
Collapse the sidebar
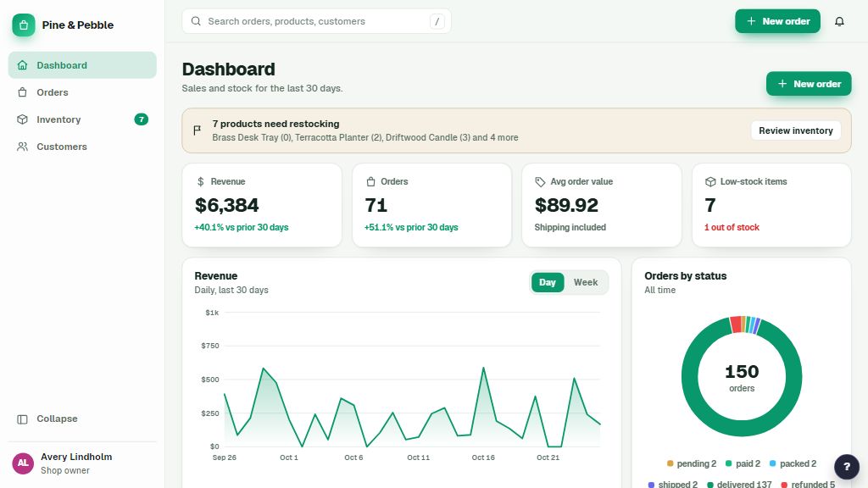coord(82,419)
